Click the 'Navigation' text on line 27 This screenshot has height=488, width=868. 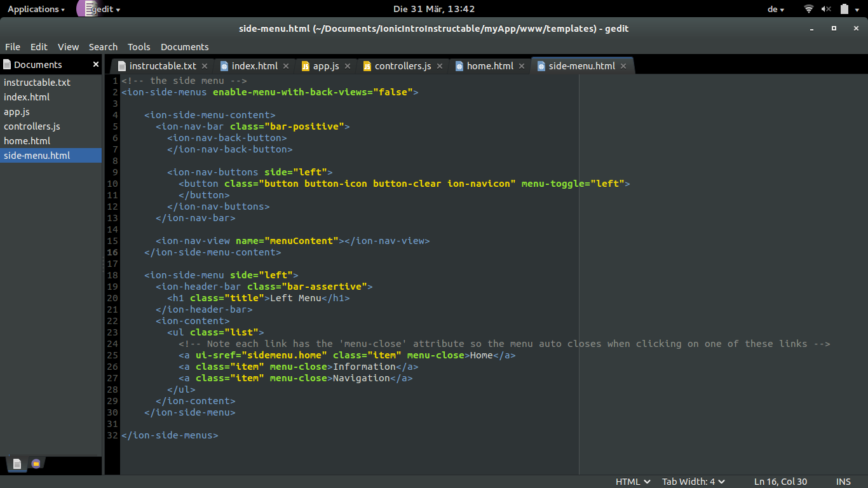(x=362, y=378)
